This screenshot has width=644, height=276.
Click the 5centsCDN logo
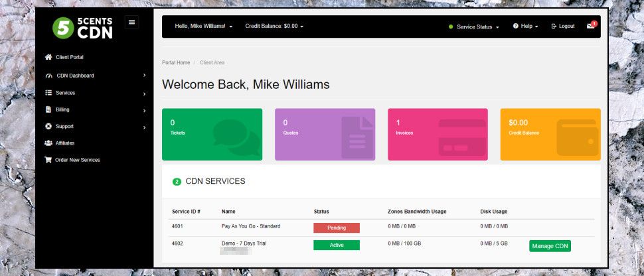point(82,28)
